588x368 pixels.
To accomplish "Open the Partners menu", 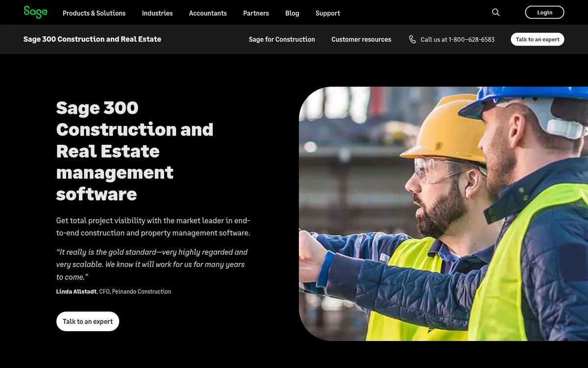I will [256, 13].
